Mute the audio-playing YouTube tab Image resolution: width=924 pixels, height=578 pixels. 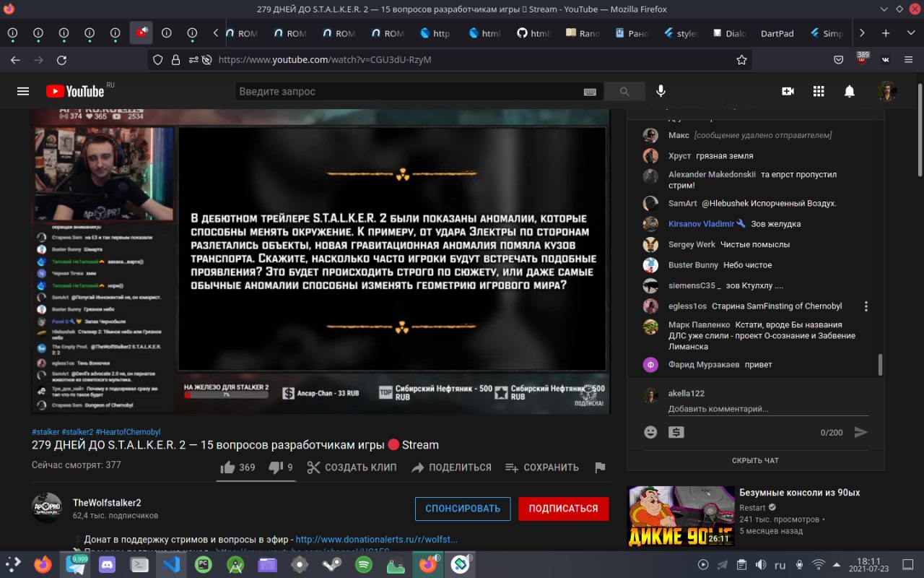point(144,31)
